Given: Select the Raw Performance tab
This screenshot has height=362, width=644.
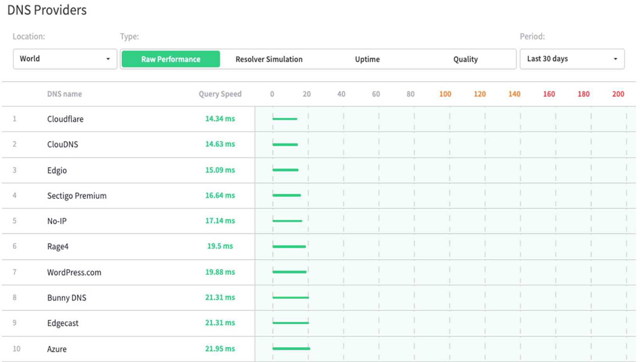Looking at the screenshot, I should click(x=171, y=59).
